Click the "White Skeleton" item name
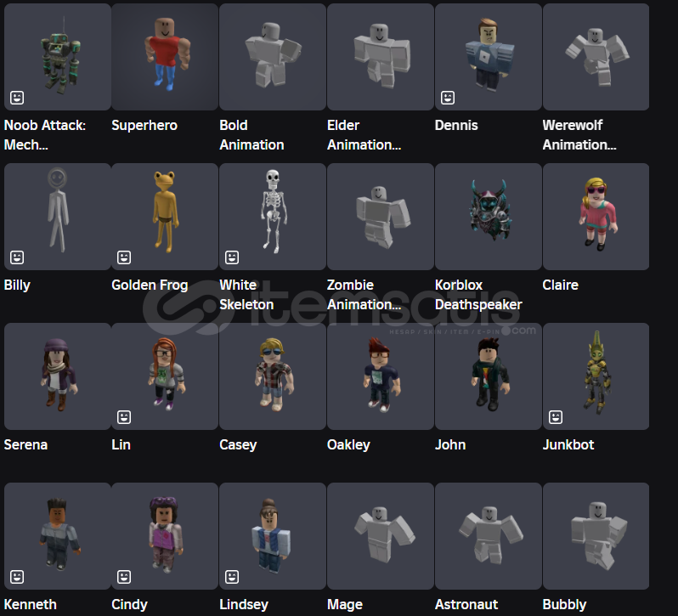678x616 pixels. click(246, 295)
